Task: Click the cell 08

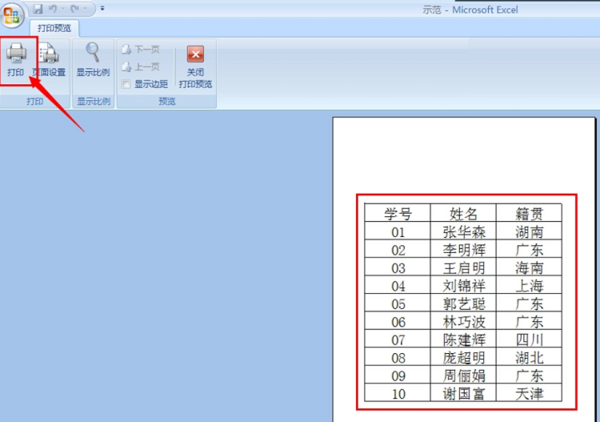Action: click(398, 357)
